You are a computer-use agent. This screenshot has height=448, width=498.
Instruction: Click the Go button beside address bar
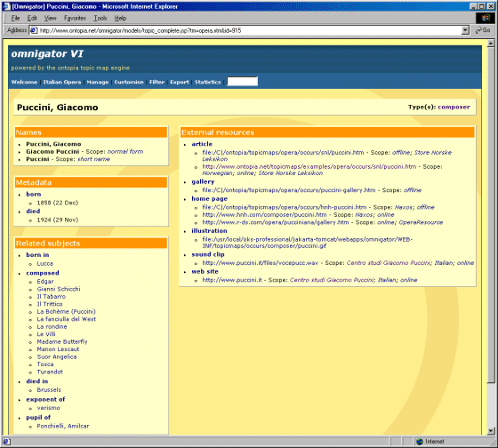coord(482,30)
